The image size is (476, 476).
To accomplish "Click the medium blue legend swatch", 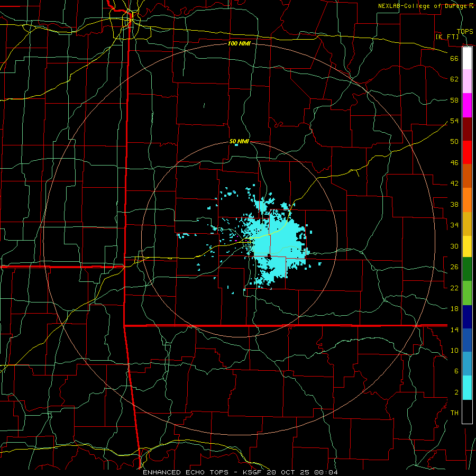I will pyautogui.click(x=467, y=340).
